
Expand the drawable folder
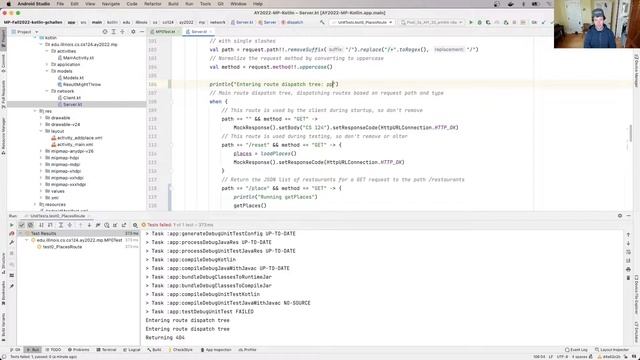click(41, 118)
